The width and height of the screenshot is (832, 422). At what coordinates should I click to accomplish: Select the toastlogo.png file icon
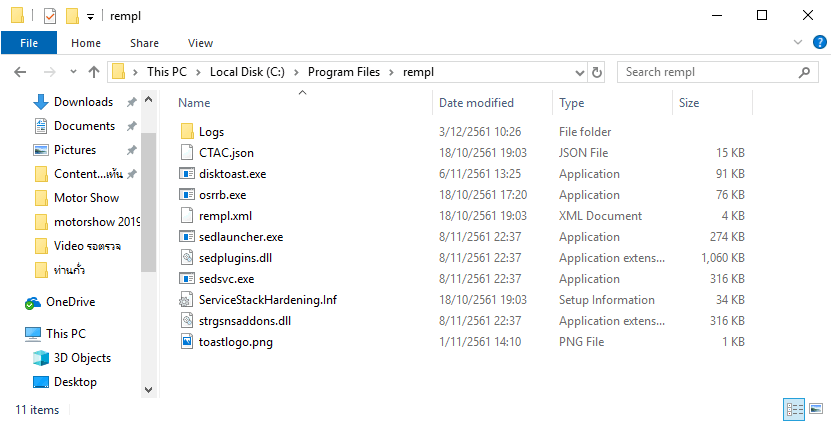187,342
